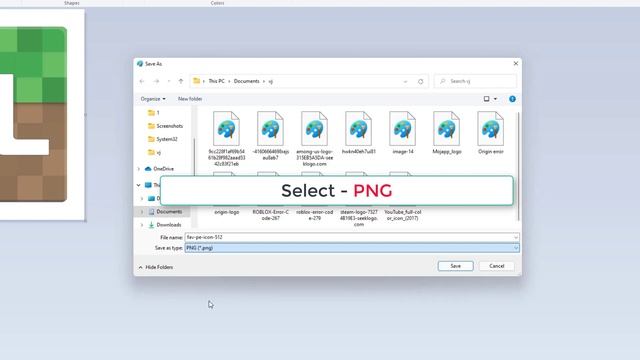The width and height of the screenshot is (640, 360).
Task: Click Documents in the breadcrumb path
Action: [x=247, y=81]
